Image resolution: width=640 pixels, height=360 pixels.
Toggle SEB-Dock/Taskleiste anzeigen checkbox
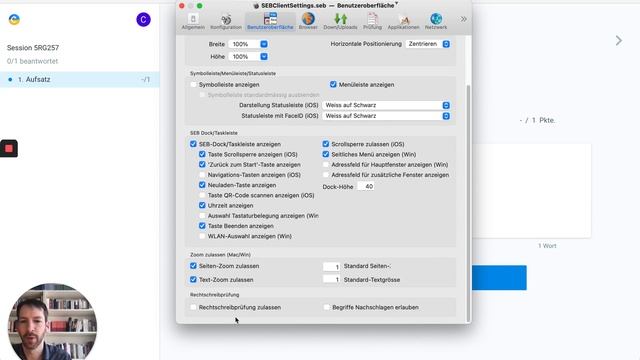pyautogui.click(x=193, y=144)
